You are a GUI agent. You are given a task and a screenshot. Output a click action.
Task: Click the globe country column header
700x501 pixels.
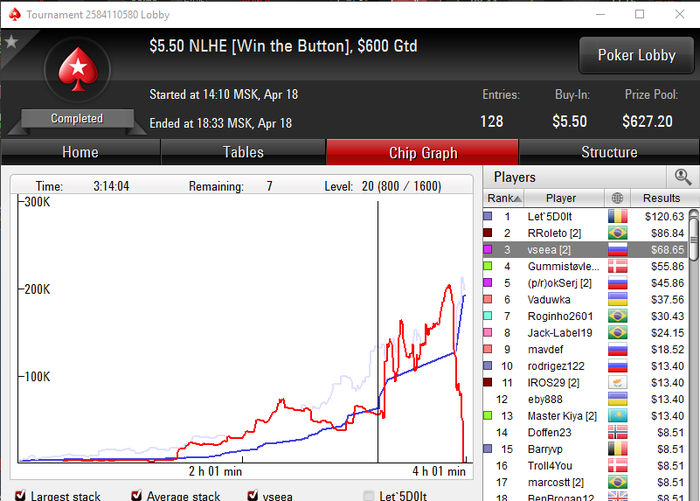point(617,198)
